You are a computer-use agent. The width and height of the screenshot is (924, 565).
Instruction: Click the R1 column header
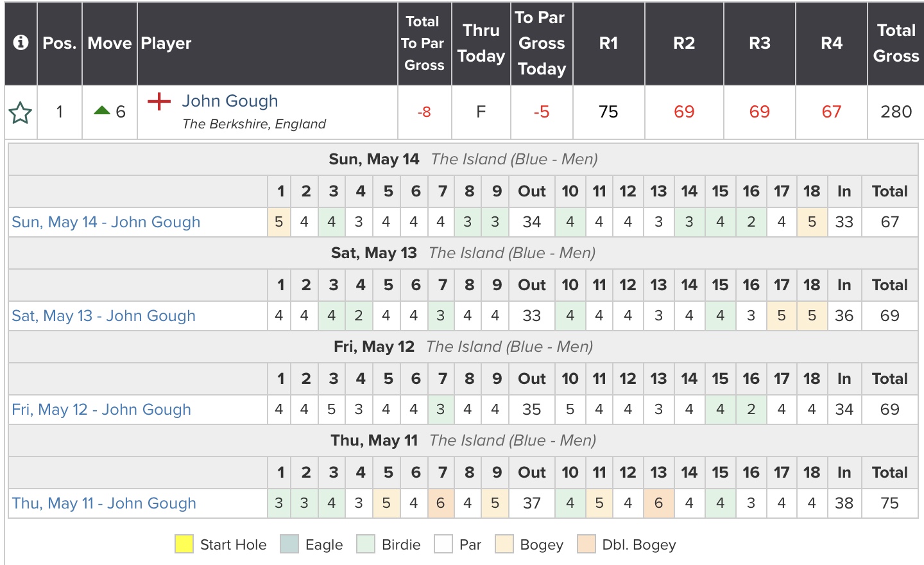click(x=608, y=43)
